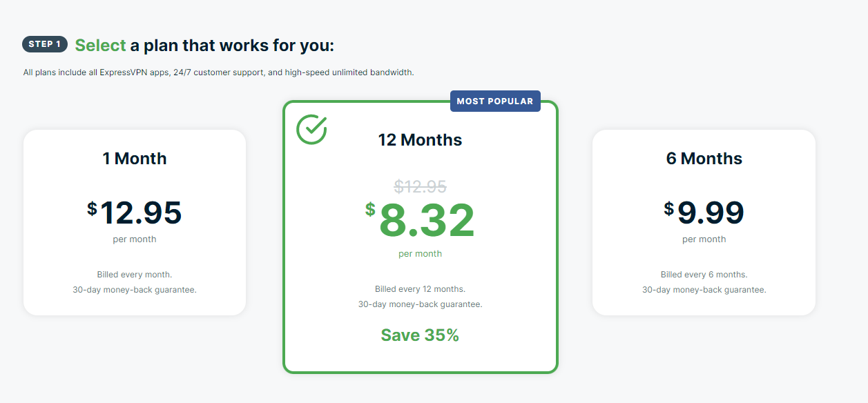
Task: Click money-back guarantee text in 6 Months card
Action: pos(704,290)
